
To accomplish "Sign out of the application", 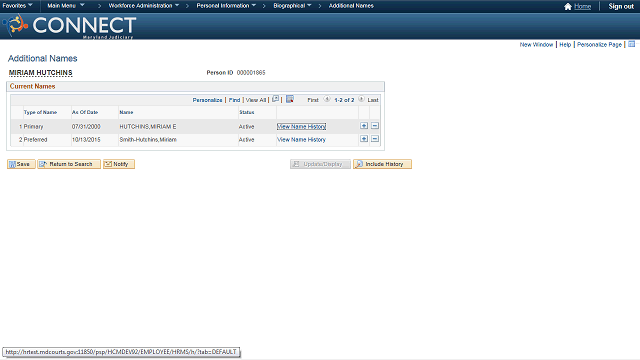I will (x=621, y=6).
